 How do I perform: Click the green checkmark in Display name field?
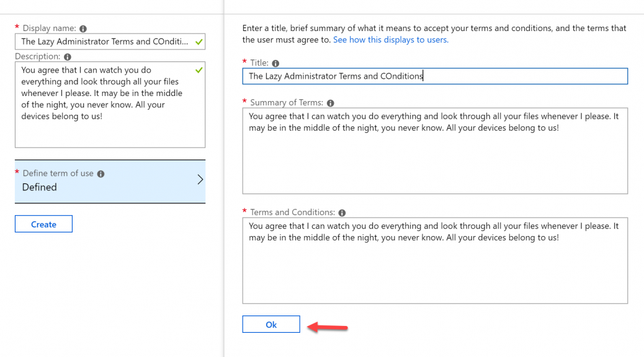(x=199, y=42)
